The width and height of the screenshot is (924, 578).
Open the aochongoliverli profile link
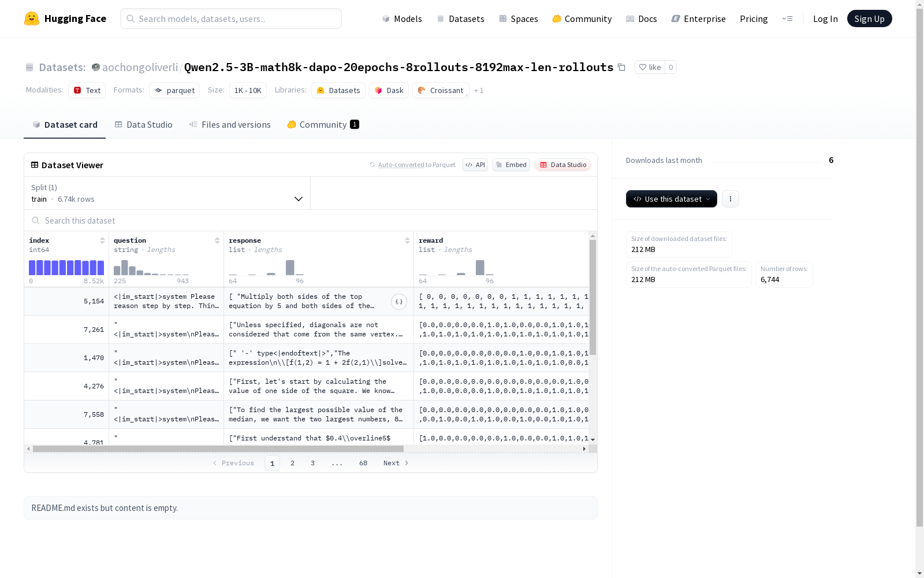coord(140,67)
